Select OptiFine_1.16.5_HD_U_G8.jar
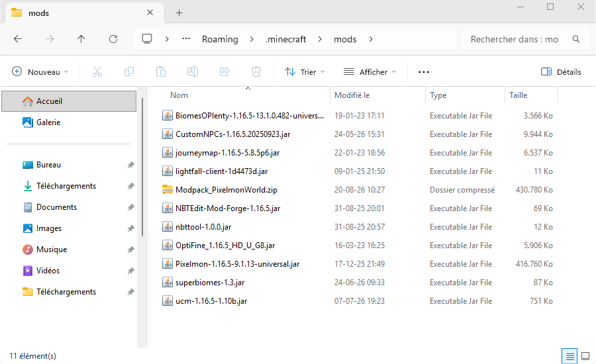The width and height of the screenshot is (596, 364). pyautogui.click(x=225, y=246)
